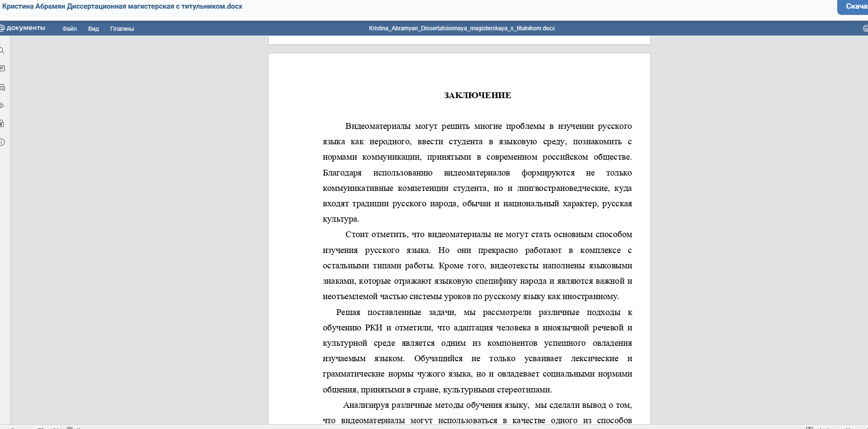Click the ЗАКЛЮЧЕНИЕ heading
Screen dimensions: 868x429
[477, 95]
